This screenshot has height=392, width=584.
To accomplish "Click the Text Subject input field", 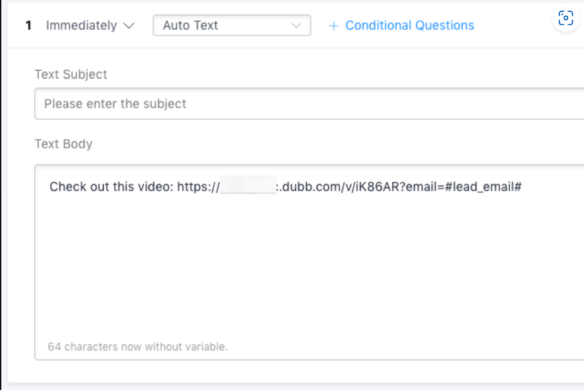I will (264, 104).
